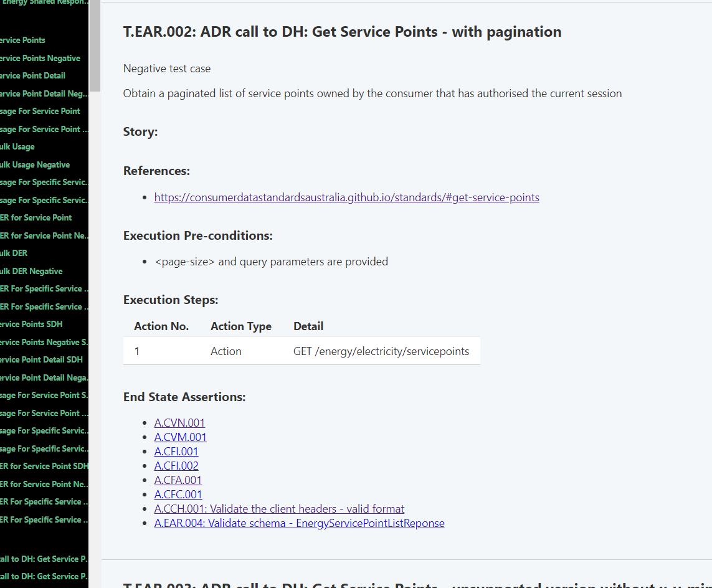Open assertion A.CFI.002
The height and width of the screenshot is (588, 712).
point(176,465)
